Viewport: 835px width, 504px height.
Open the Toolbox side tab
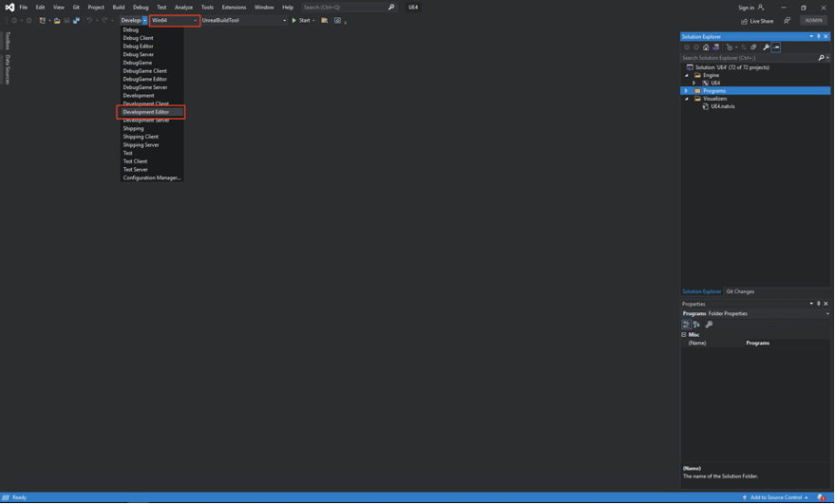click(8, 41)
